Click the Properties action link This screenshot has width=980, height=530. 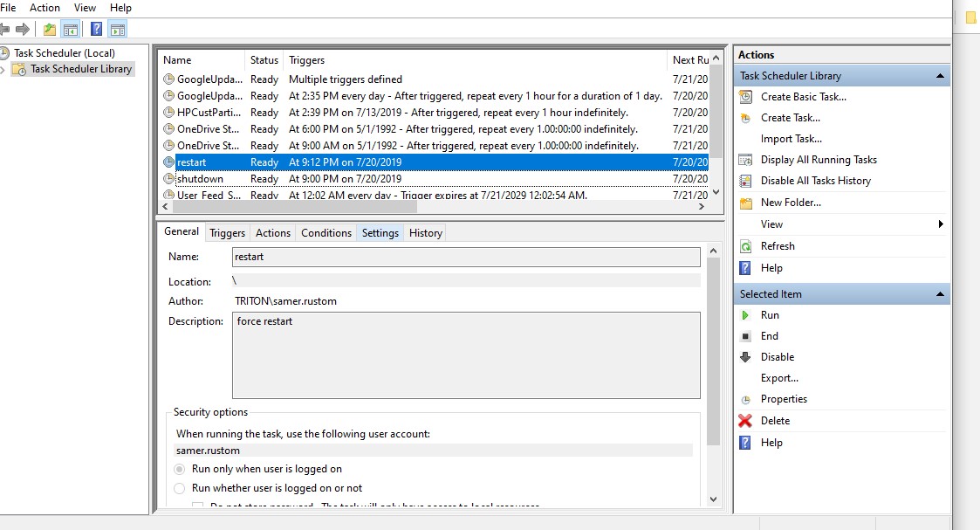click(x=784, y=399)
